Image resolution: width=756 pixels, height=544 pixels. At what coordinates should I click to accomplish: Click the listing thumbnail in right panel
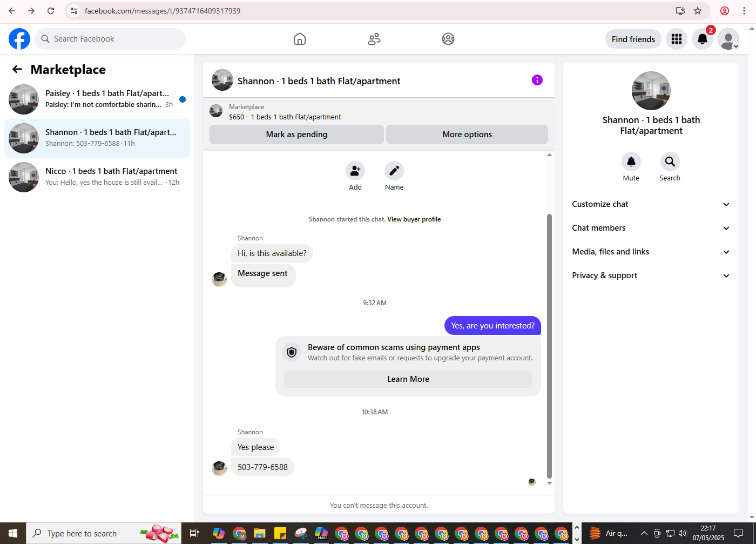(x=651, y=91)
